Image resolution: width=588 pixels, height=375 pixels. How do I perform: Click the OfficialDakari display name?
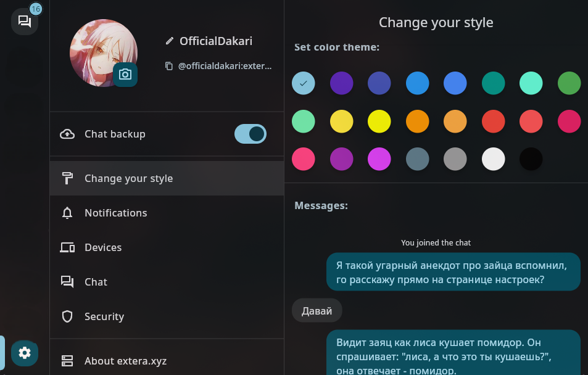(215, 41)
